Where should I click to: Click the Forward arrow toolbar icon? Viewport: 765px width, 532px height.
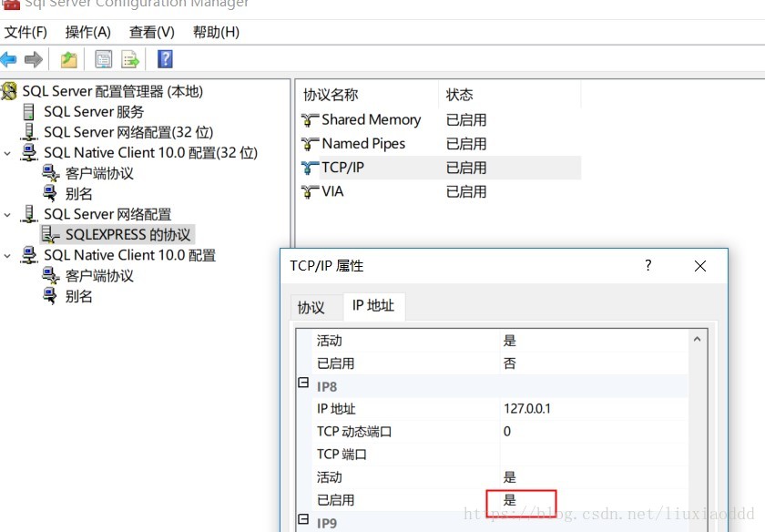pyautogui.click(x=33, y=59)
